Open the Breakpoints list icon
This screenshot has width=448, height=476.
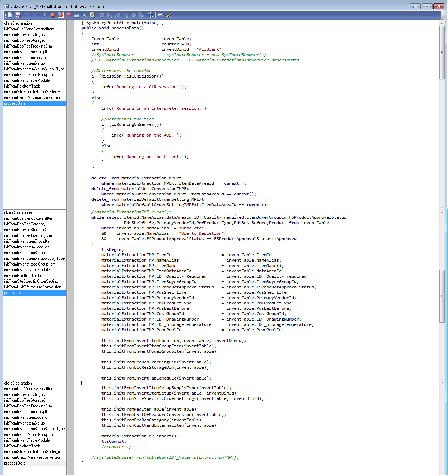[76, 15]
